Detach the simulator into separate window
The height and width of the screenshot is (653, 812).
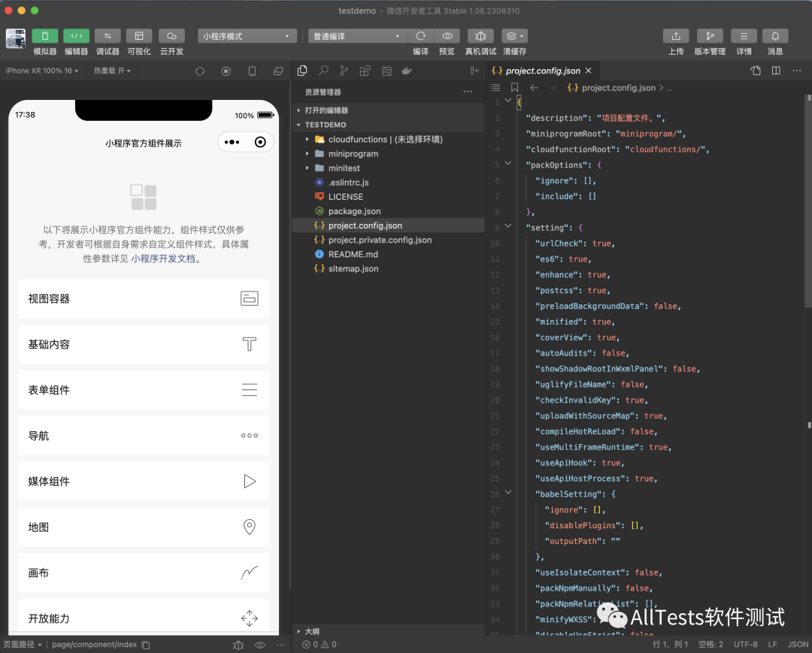(278, 71)
